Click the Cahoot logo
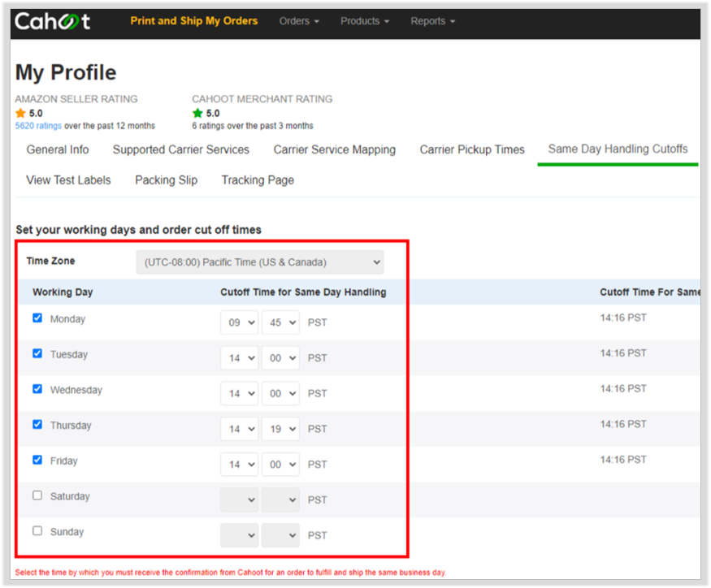This screenshot has width=711, height=588. coord(53,21)
